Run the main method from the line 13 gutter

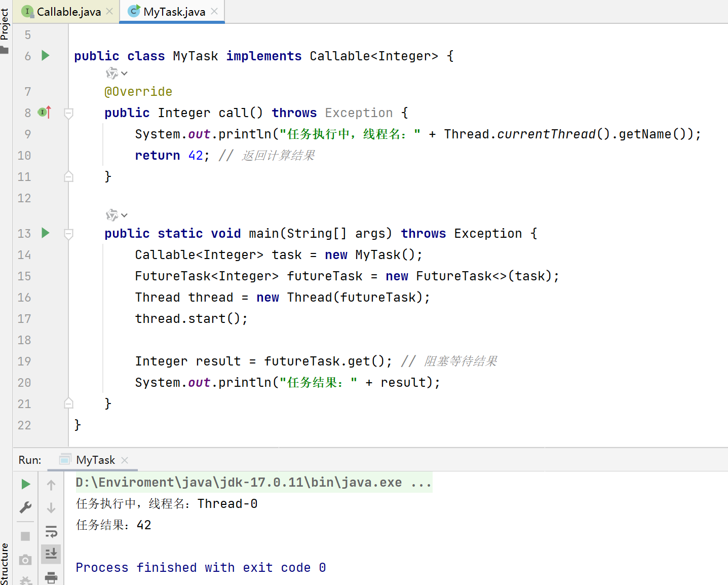[x=46, y=233]
